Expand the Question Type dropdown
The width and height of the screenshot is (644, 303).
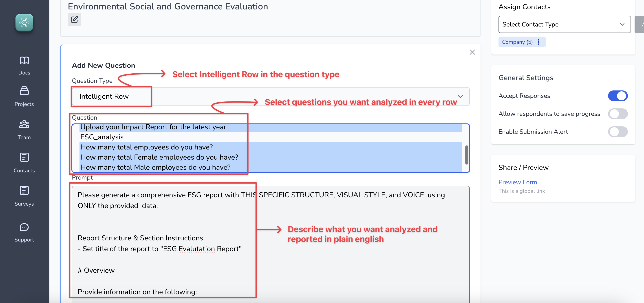(461, 97)
